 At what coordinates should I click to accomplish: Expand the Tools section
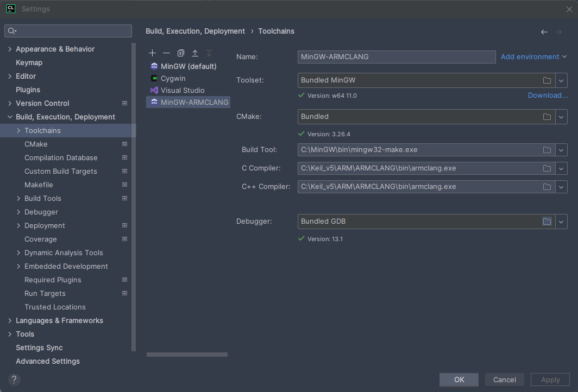(x=10, y=334)
